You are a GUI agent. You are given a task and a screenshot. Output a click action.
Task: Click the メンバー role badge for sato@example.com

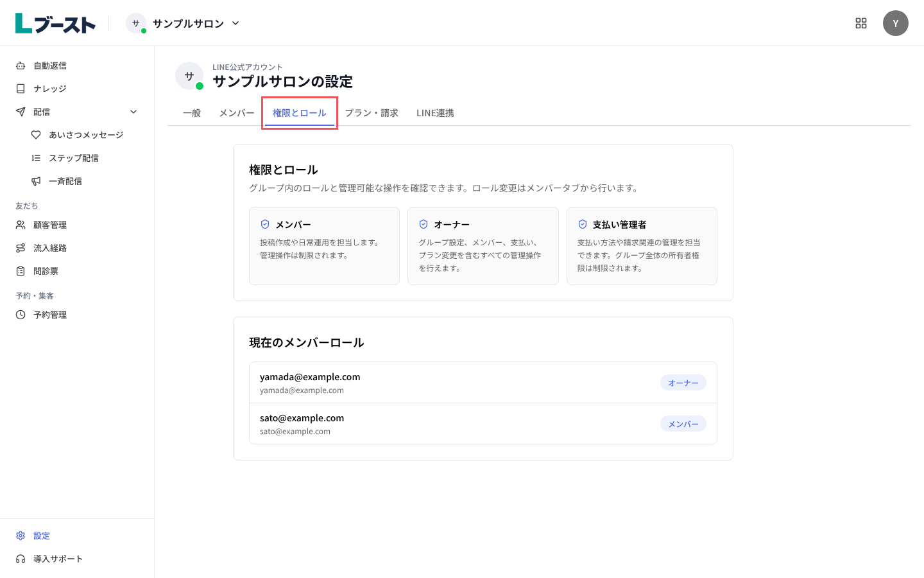683,424
